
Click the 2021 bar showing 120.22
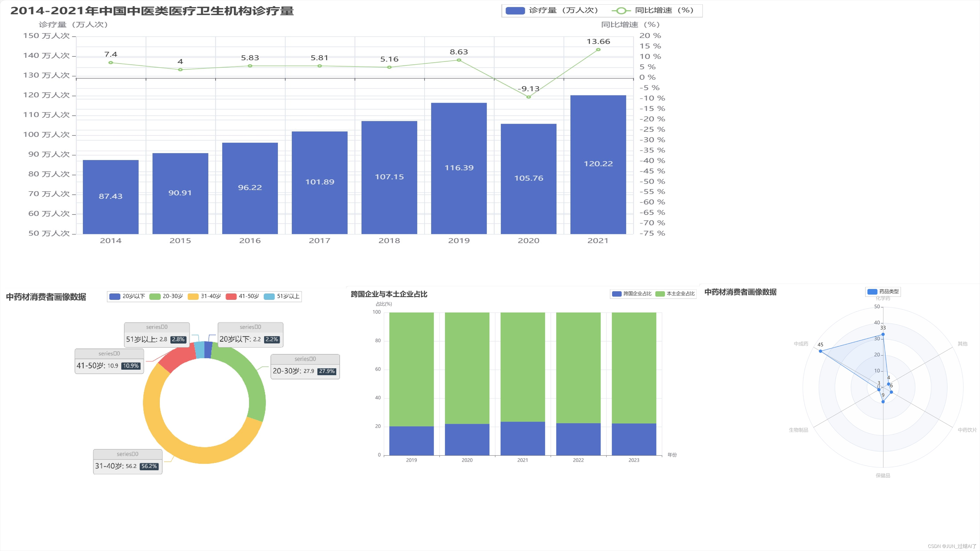(x=598, y=164)
